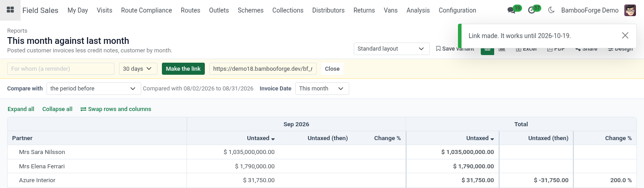
Task: Click the Total column group header
Action: [x=521, y=124]
